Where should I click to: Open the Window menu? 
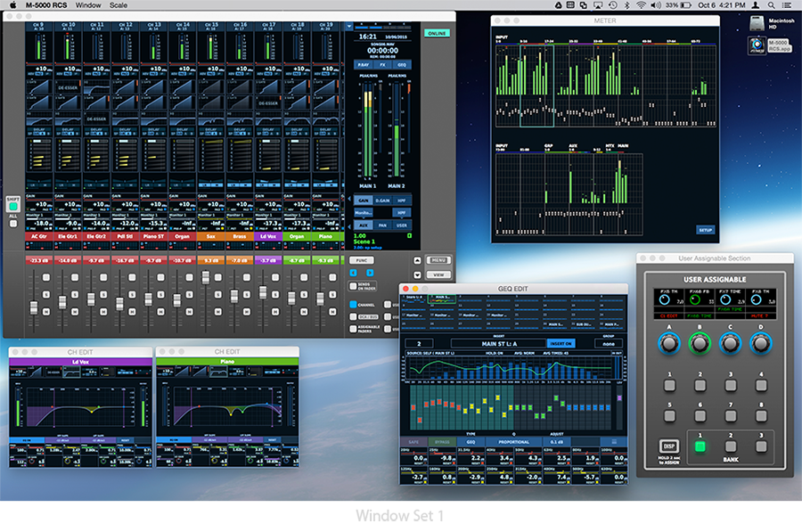coord(88,5)
